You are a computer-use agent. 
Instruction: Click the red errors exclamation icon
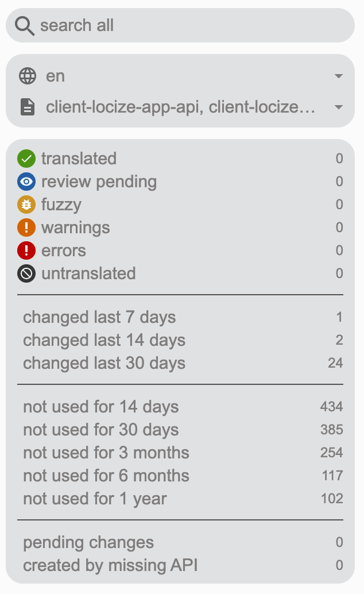26,251
